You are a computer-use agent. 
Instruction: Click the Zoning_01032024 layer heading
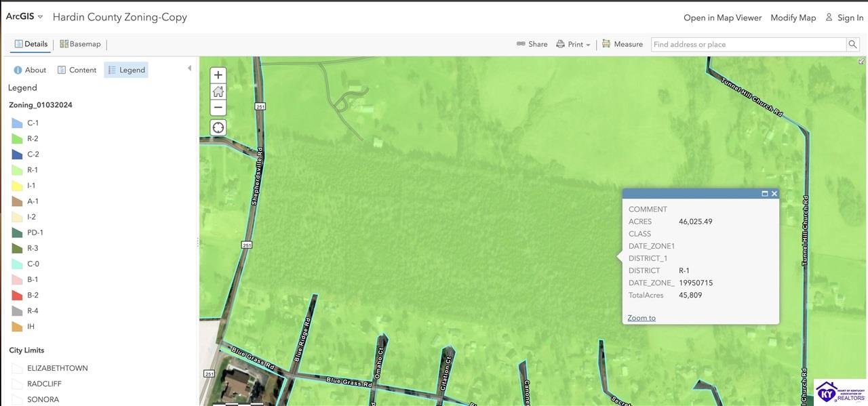[x=41, y=105]
